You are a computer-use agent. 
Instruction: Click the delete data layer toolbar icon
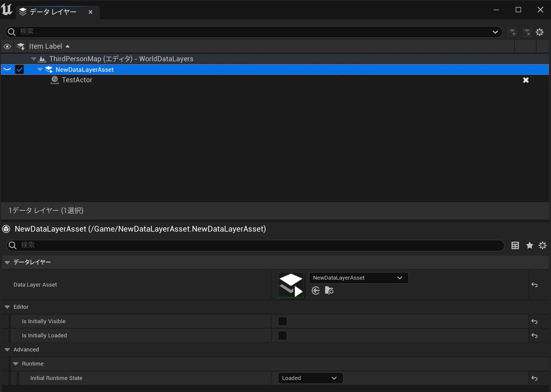tap(527, 32)
